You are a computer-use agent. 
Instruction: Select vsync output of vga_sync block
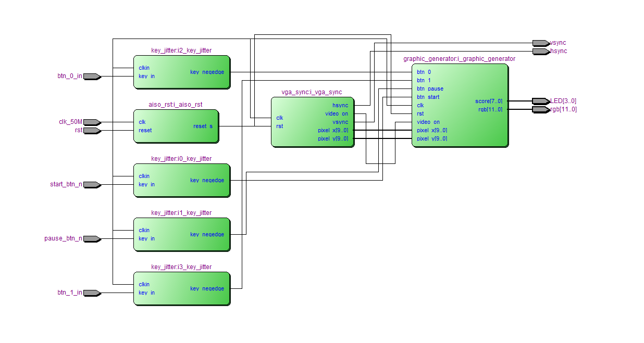click(x=340, y=122)
